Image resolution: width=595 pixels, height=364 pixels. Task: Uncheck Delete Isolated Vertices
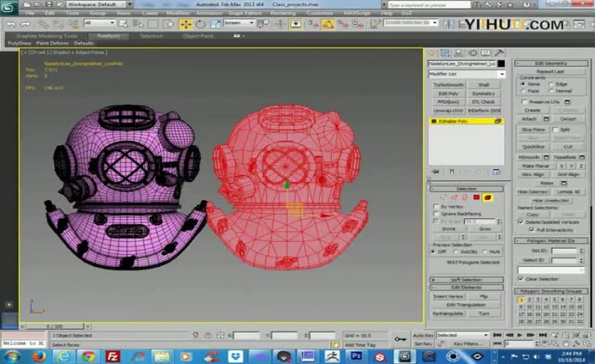coord(521,222)
